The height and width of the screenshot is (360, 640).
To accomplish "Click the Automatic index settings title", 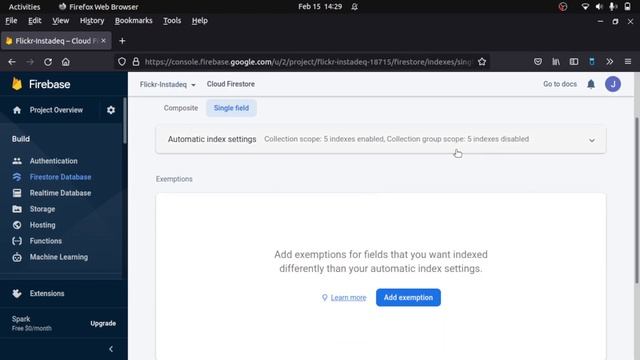I will coord(212,139).
